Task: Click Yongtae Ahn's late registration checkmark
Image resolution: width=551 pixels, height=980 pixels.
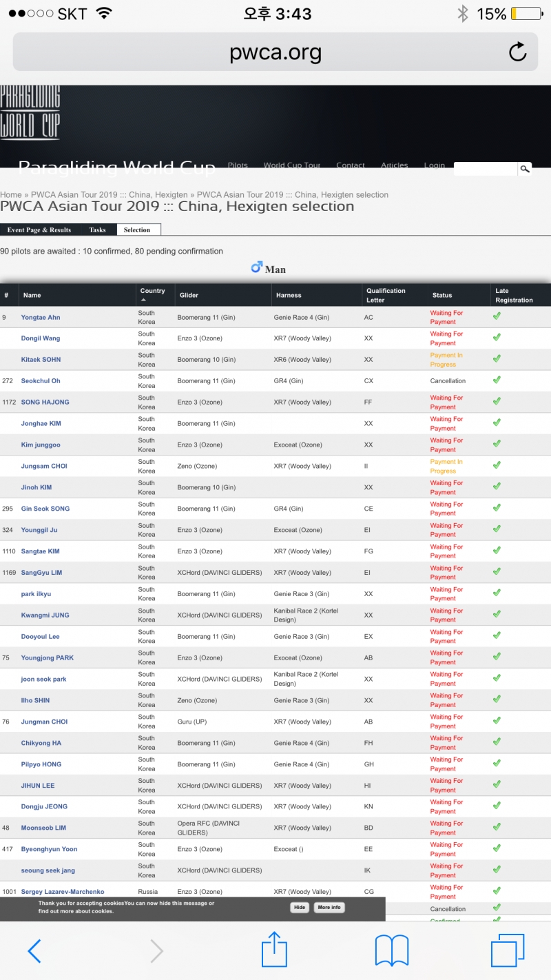Action: [x=497, y=316]
